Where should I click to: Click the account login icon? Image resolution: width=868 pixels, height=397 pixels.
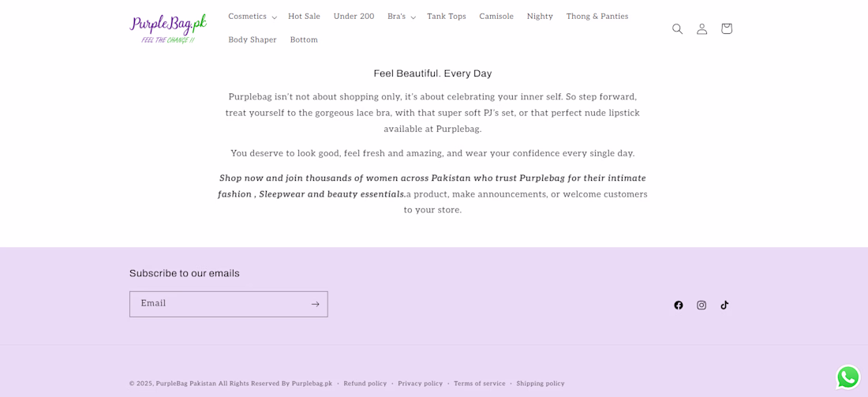pos(702,28)
